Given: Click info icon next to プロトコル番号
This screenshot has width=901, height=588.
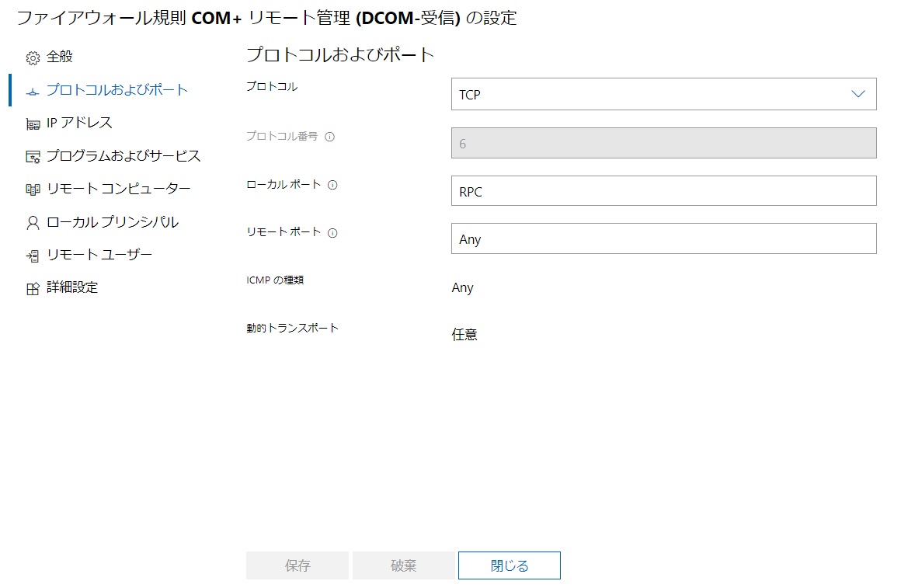Looking at the screenshot, I should coord(330,137).
